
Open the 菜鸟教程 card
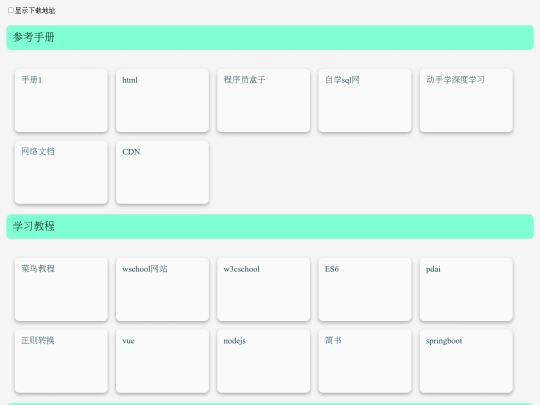tap(61, 289)
